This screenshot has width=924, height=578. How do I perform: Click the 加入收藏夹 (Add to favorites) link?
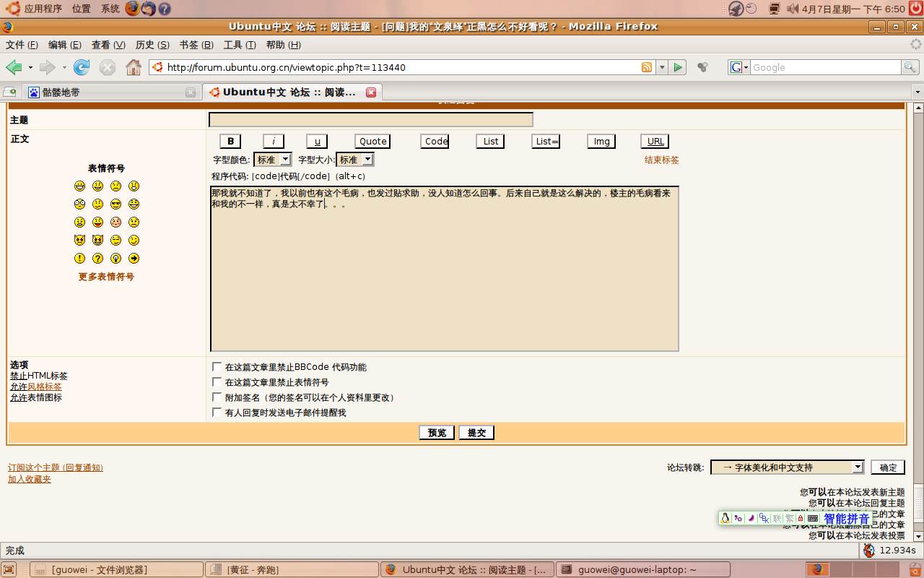(x=30, y=479)
